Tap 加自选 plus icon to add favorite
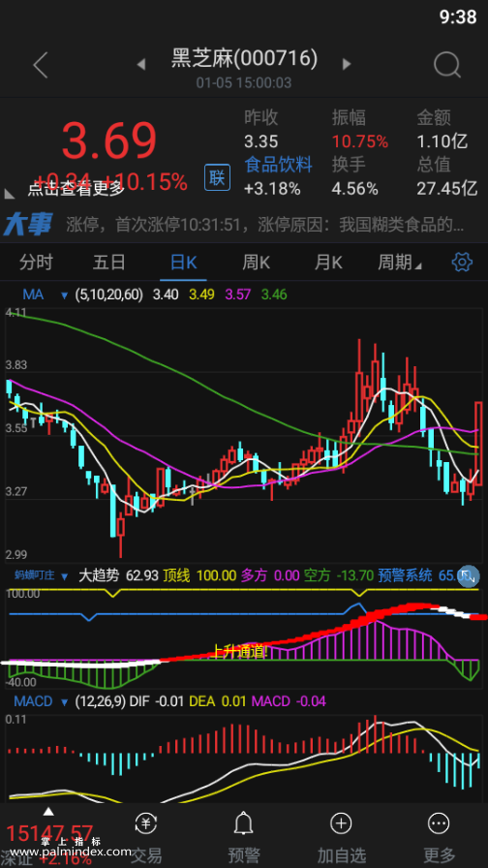The image size is (488, 868). [341, 823]
